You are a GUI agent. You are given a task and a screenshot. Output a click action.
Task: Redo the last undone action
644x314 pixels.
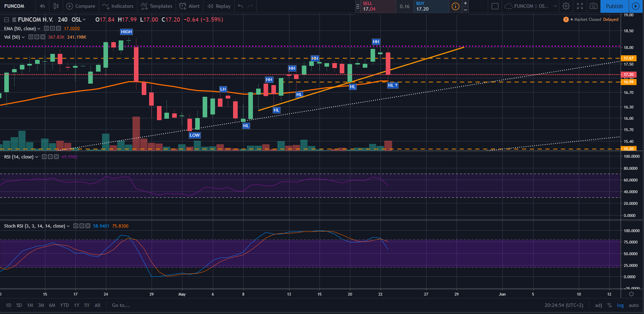pyautogui.click(x=250, y=6)
